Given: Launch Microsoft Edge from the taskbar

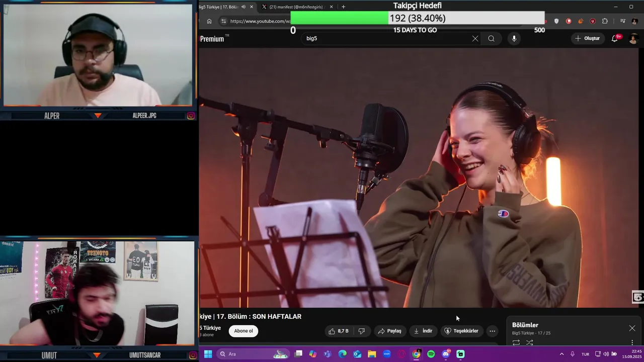Looking at the screenshot, I should pos(343,354).
